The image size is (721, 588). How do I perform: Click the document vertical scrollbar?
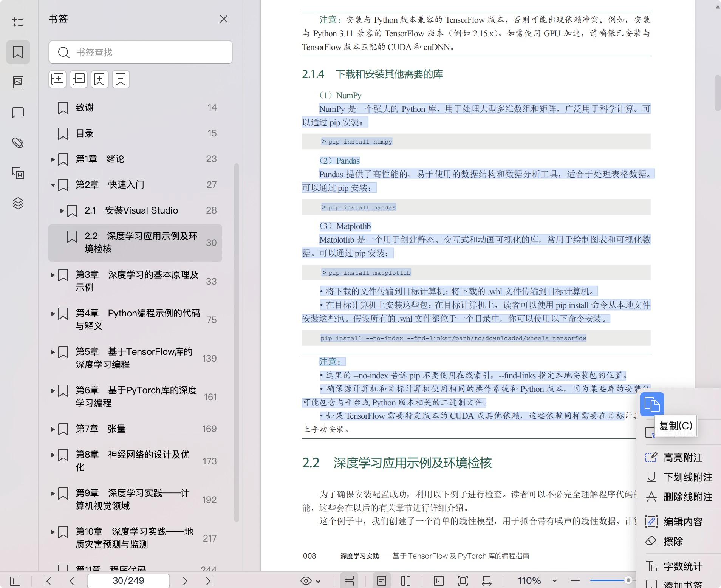(x=717, y=93)
